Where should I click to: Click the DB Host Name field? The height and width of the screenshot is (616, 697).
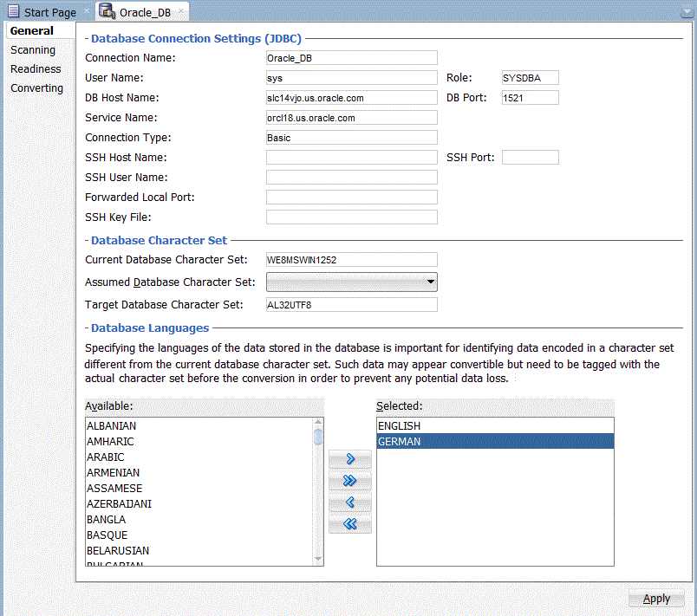352,98
